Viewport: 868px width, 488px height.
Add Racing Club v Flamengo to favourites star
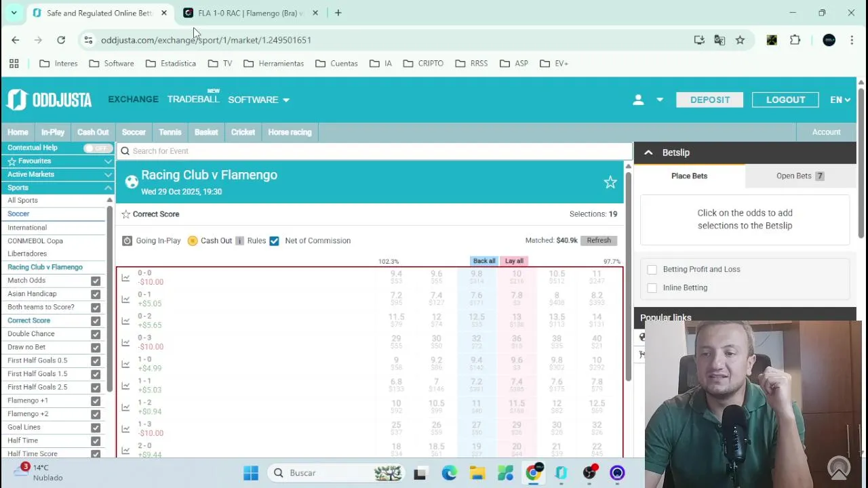pyautogui.click(x=610, y=182)
